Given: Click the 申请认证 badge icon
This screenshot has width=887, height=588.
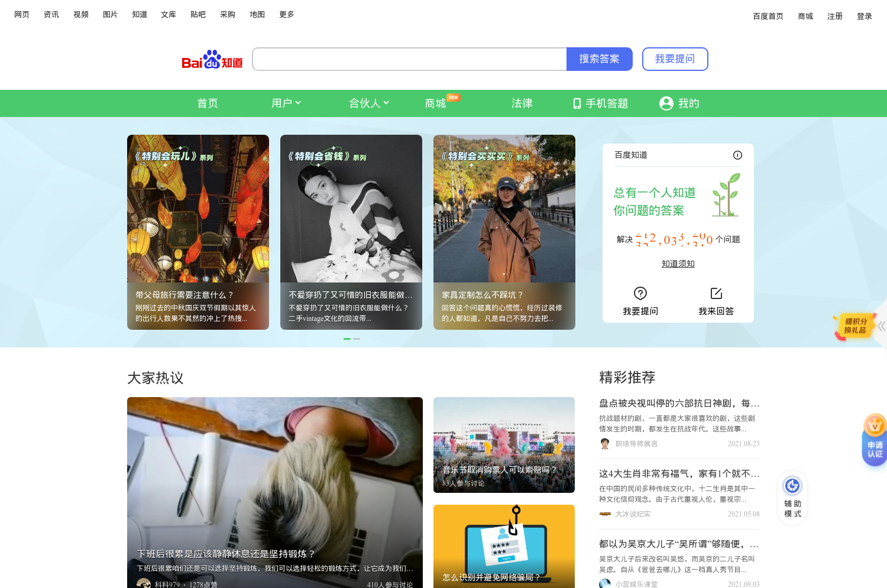Looking at the screenshot, I should pyautogui.click(x=875, y=440).
